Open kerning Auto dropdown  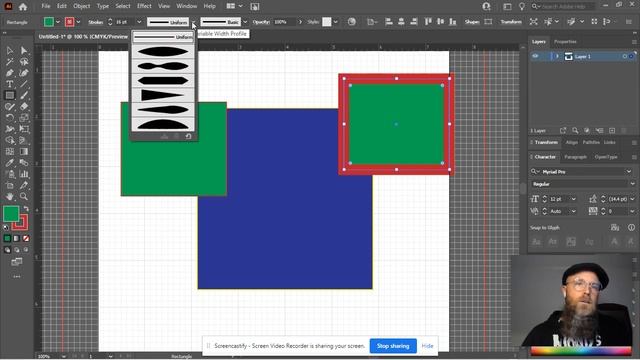click(573, 211)
